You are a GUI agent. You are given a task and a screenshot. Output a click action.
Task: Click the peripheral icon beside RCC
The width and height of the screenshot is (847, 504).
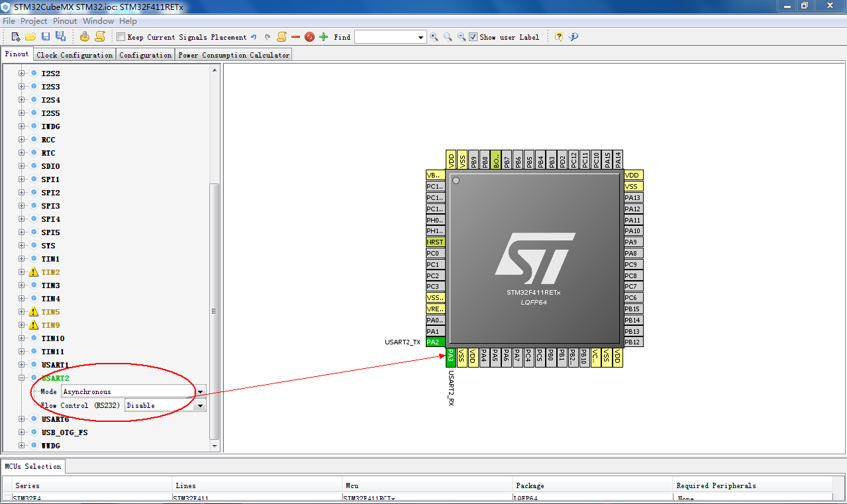(34, 140)
